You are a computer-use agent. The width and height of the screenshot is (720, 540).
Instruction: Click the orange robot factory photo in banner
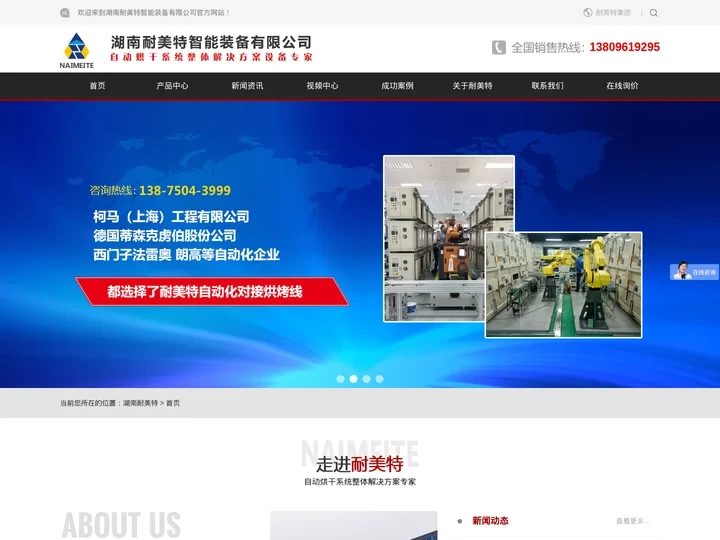point(434,238)
